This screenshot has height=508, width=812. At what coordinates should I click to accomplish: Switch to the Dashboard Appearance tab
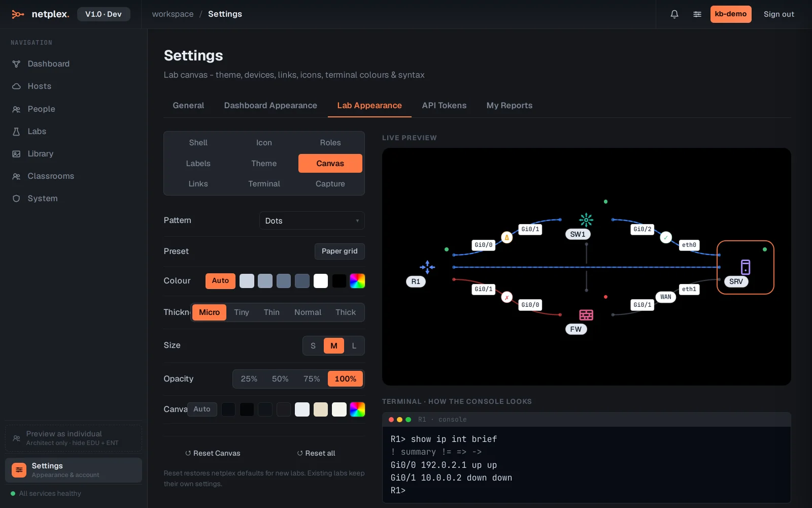270,106
